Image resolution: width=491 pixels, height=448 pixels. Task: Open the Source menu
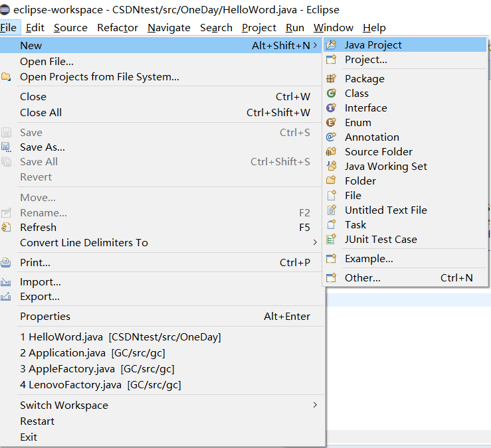tap(70, 28)
